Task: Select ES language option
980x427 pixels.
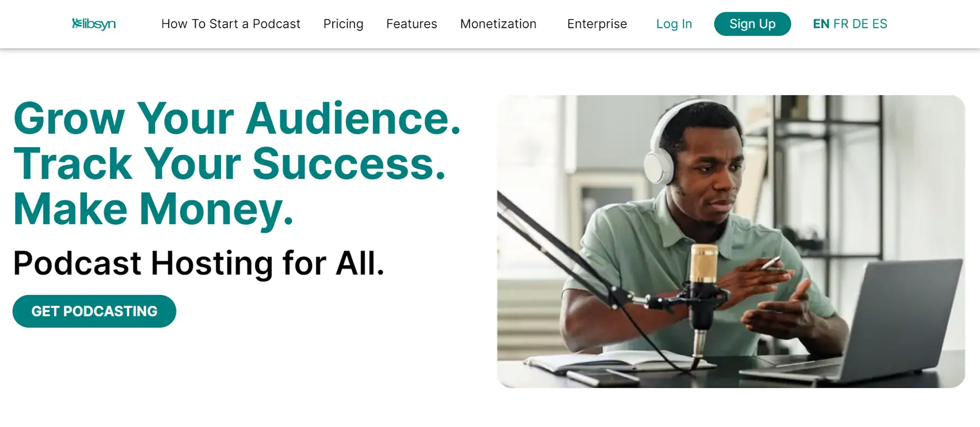Action: (880, 24)
